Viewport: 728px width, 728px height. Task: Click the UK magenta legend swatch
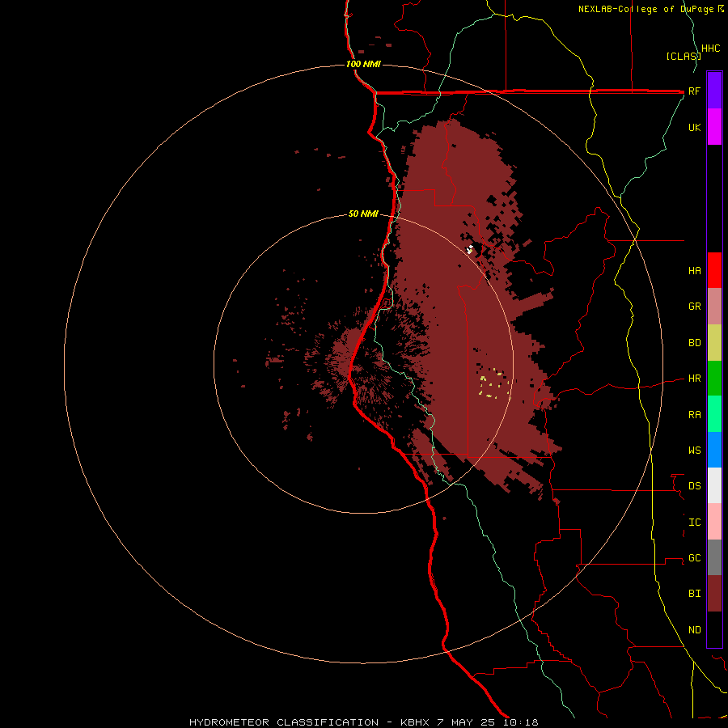coord(714,127)
